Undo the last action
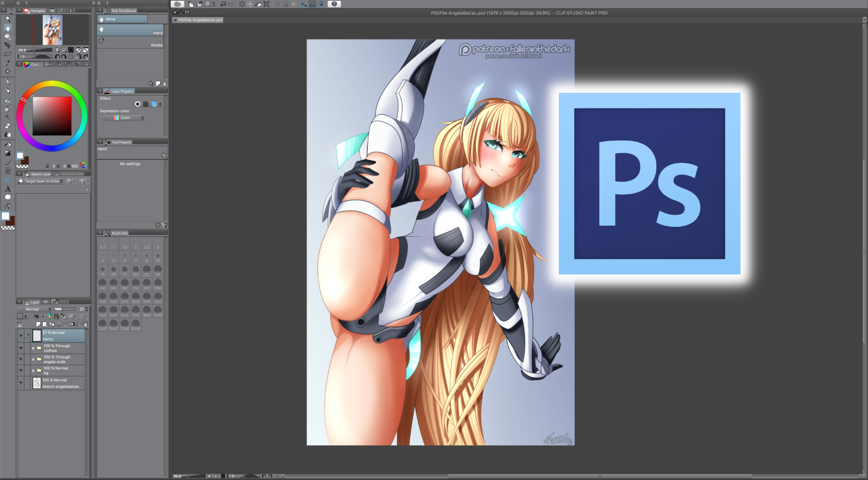This screenshot has height=480, width=868. [223, 4]
